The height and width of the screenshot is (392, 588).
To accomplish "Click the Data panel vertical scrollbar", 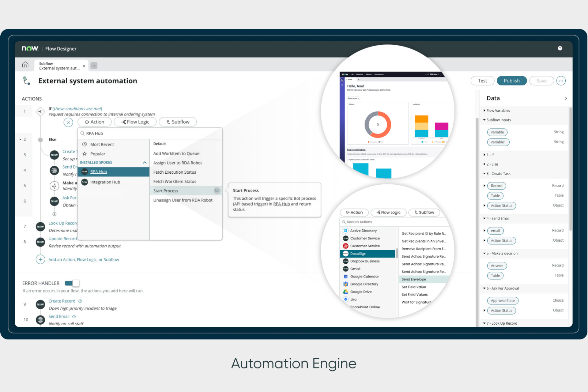I will coord(570,168).
